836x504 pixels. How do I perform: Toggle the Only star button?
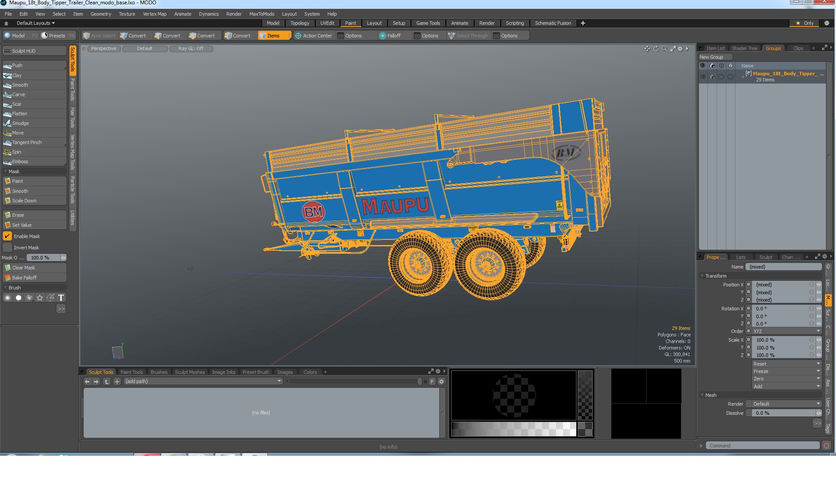point(805,23)
